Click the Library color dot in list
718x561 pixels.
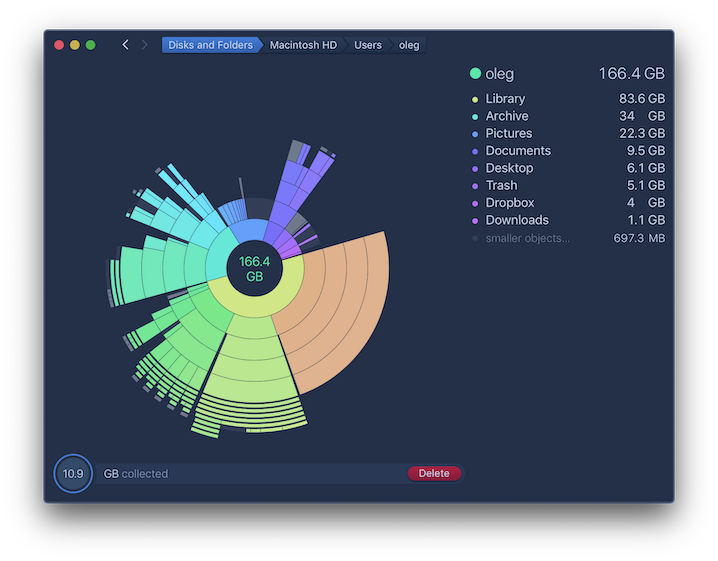pyautogui.click(x=475, y=99)
